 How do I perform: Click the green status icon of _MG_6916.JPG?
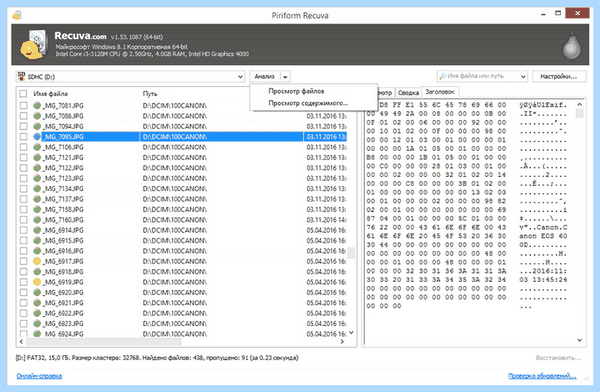tap(37, 250)
